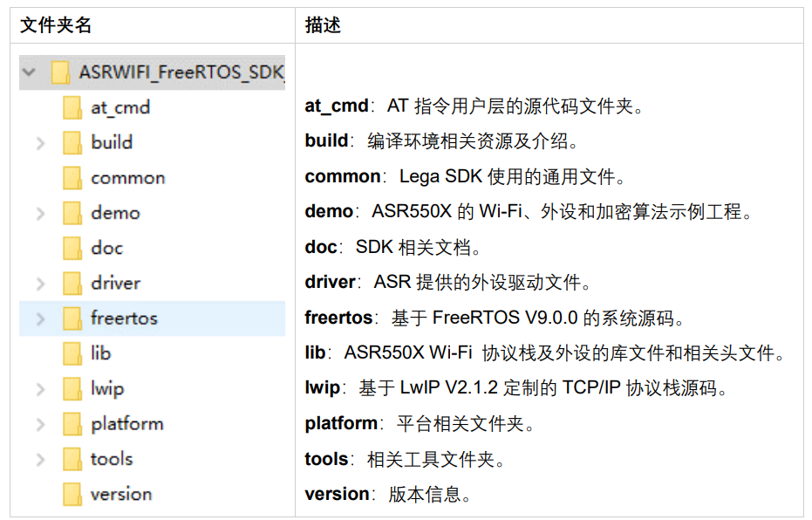Screen dimensions: 812x520
Task: Expand the build folder chevron
Action: tap(41, 143)
